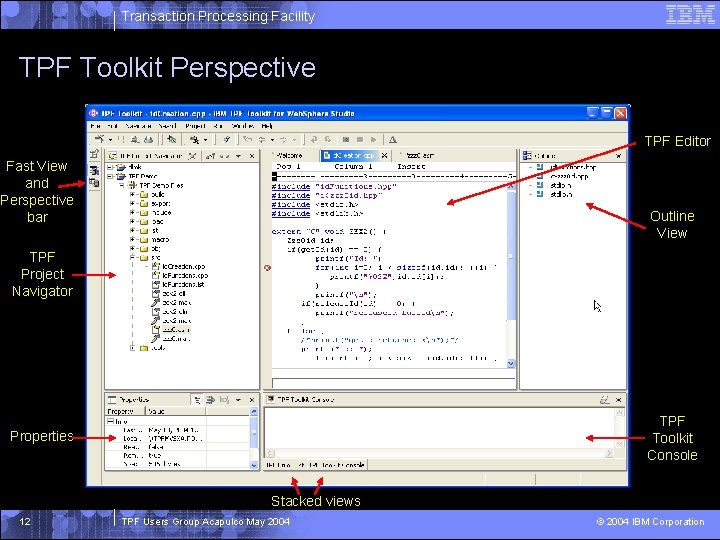Viewport: 720px width, 540px height.
Task: Open the File menu
Action: pyautogui.click(x=96, y=126)
